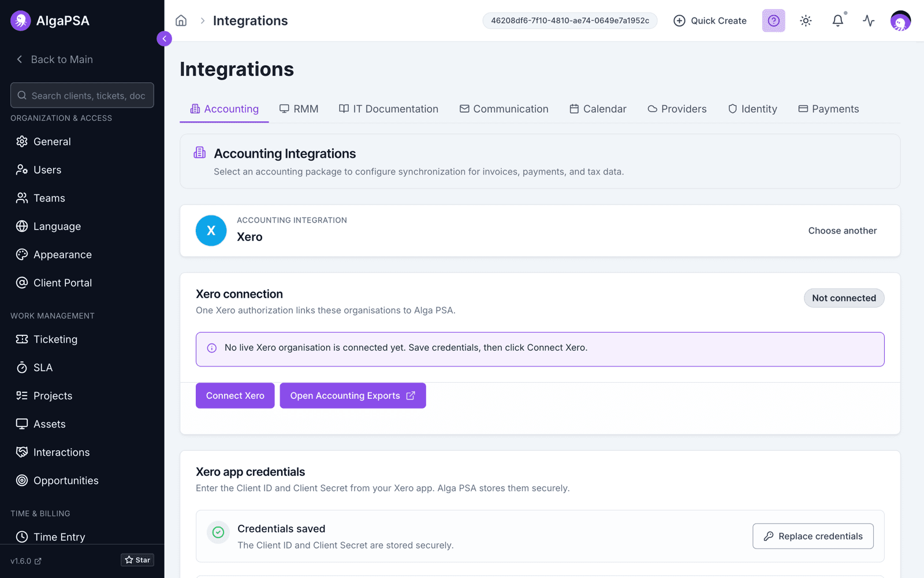Collapse the sidebar with the purple chevron

[x=164, y=39]
